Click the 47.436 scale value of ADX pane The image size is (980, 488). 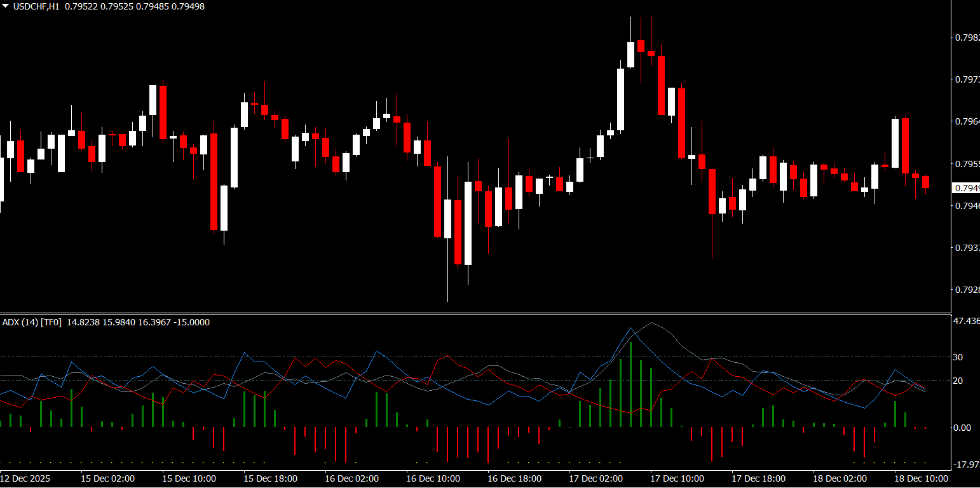[x=966, y=322]
